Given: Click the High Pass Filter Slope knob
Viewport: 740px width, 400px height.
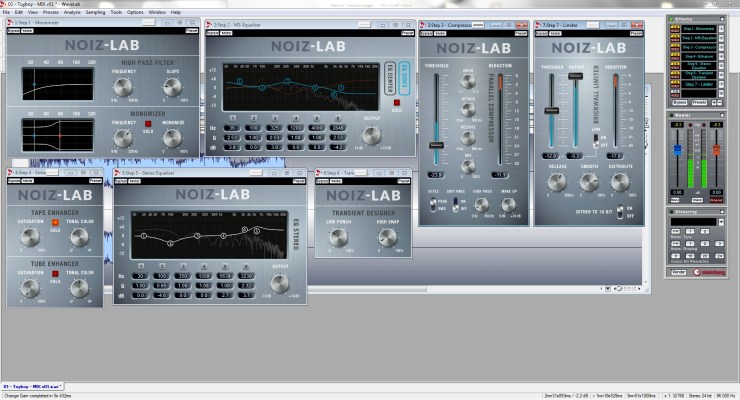Looking at the screenshot, I should pos(172,87).
